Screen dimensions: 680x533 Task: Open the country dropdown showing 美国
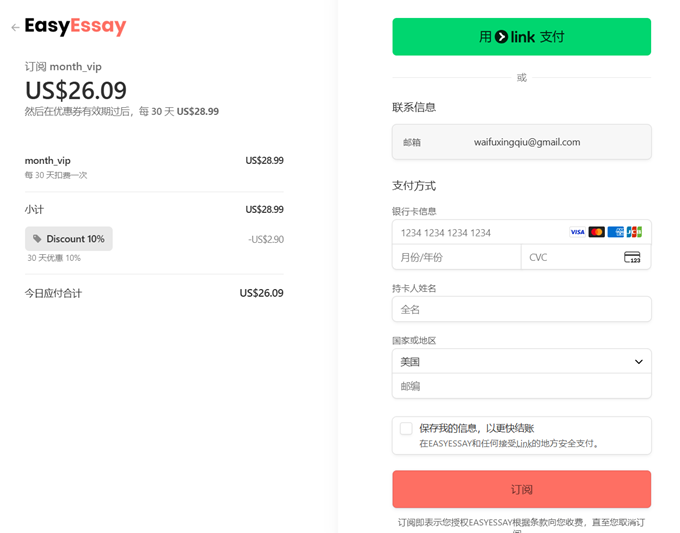[520, 361]
